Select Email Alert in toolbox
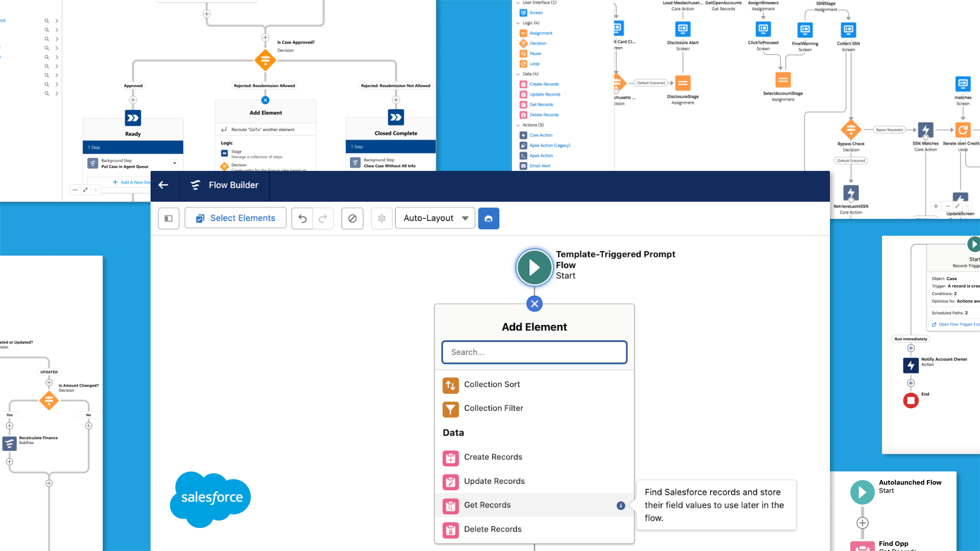980x551 pixels. [535, 166]
